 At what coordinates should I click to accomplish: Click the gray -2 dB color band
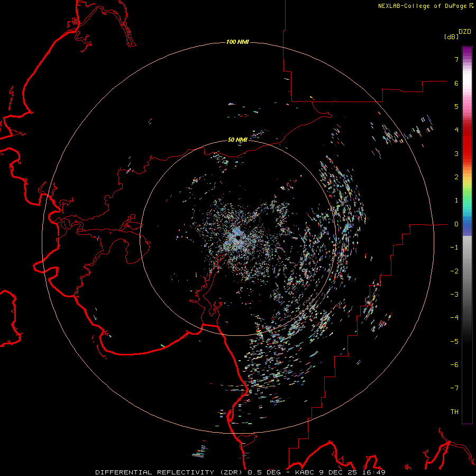467,271
